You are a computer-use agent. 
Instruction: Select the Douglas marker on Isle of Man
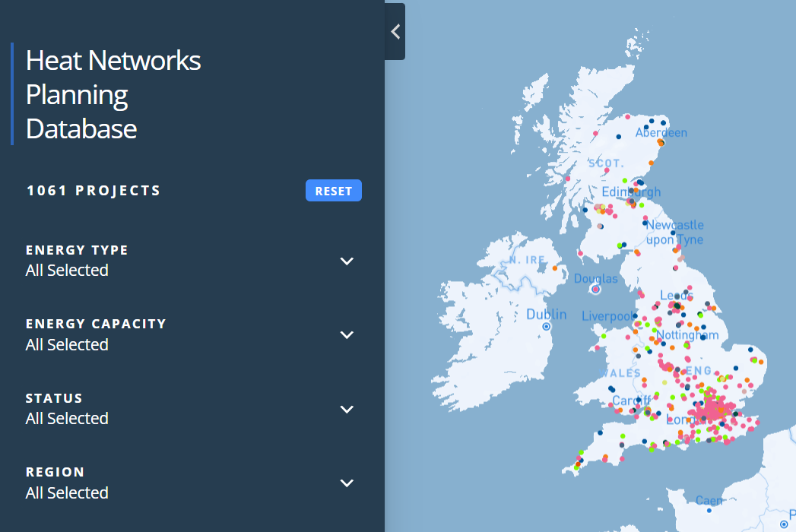(x=595, y=289)
